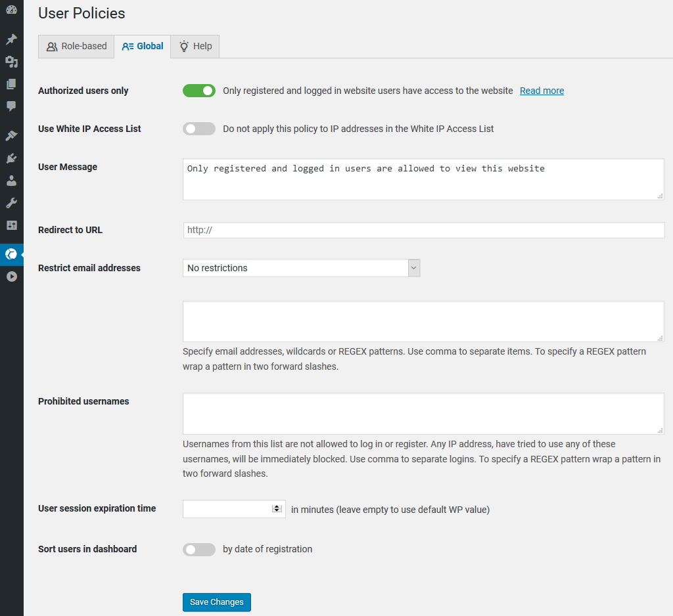Open Users via the person icon
The height and width of the screenshot is (616, 673).
(x=11, y=181)
